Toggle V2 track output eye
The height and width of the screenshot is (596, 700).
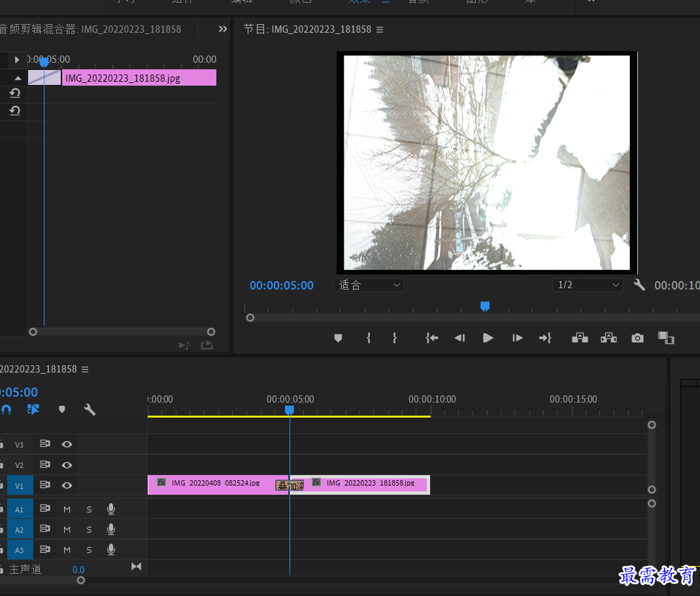click(67, 465)
